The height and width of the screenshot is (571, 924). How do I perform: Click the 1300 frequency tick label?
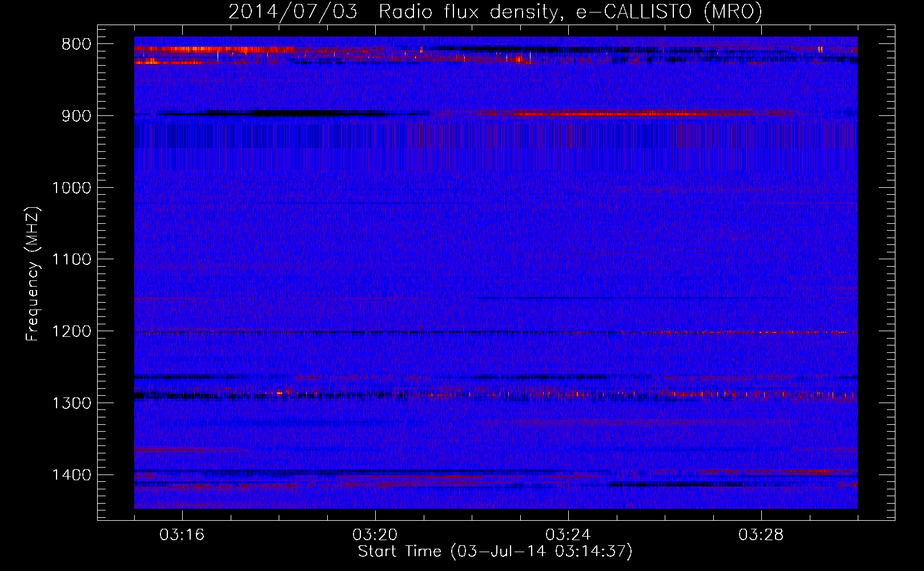(71, 403)
